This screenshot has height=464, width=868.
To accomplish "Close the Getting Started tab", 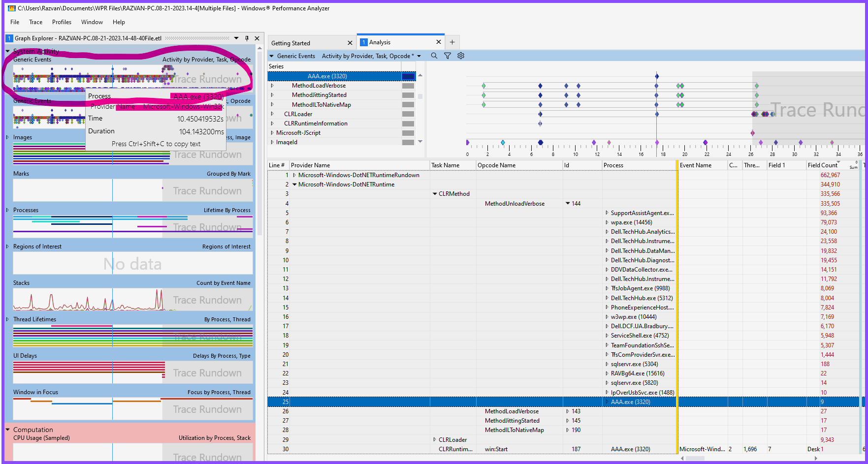I will (350, 43).
